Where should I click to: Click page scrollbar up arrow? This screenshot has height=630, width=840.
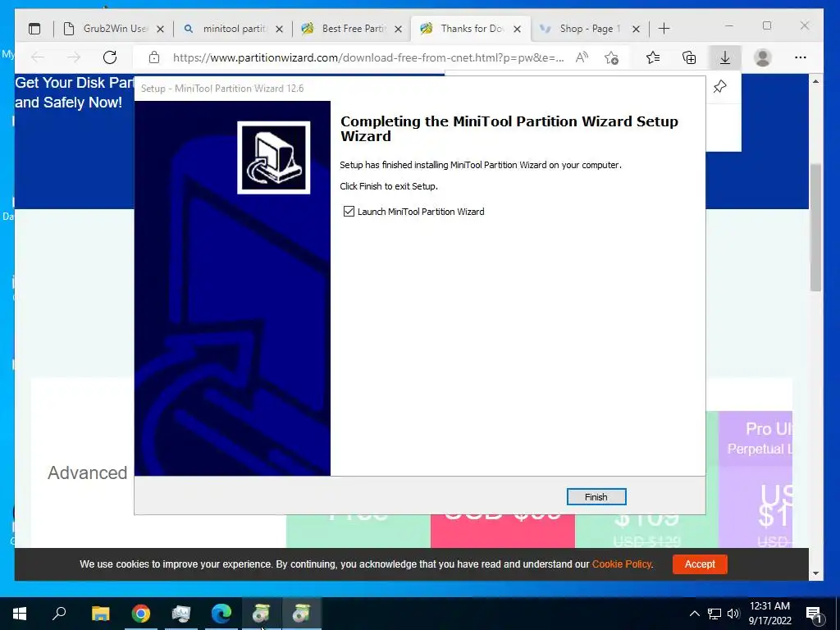pos(816,81)
